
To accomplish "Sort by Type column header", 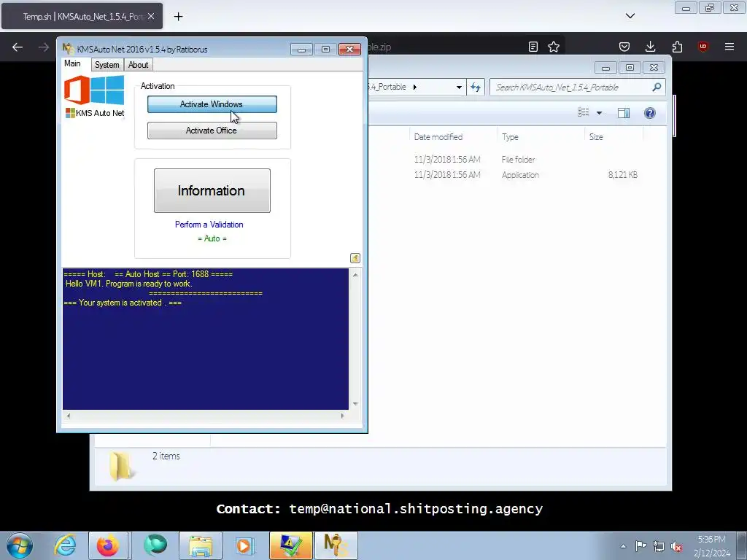I will 510,136.
